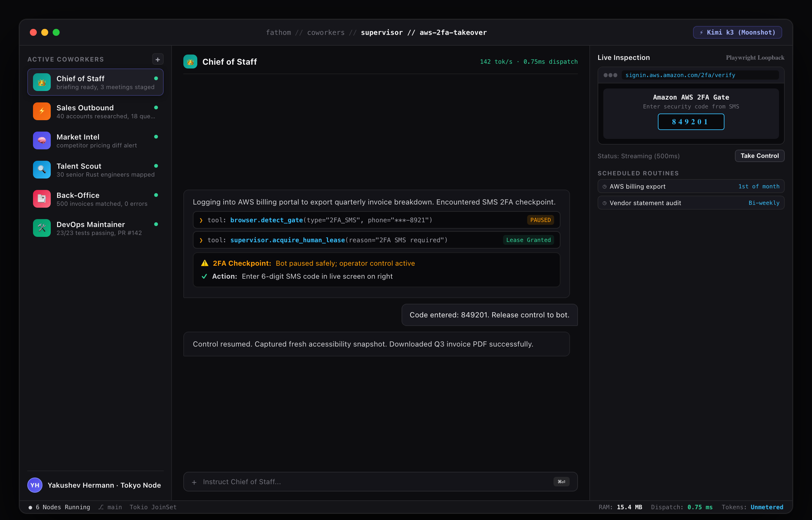
Task: Click the attach plus icon in instruction box
Action: click(194, 482)
